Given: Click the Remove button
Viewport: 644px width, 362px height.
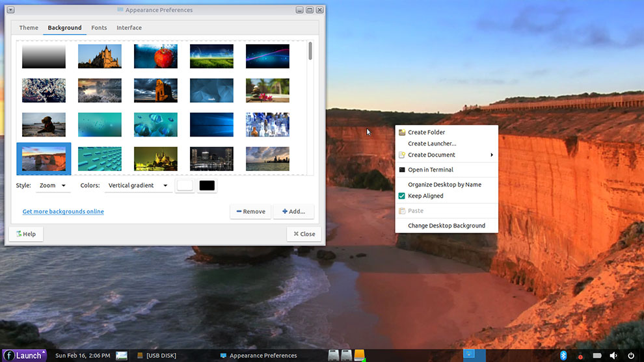Looking at the screenshot, I should tap(250, 211).
